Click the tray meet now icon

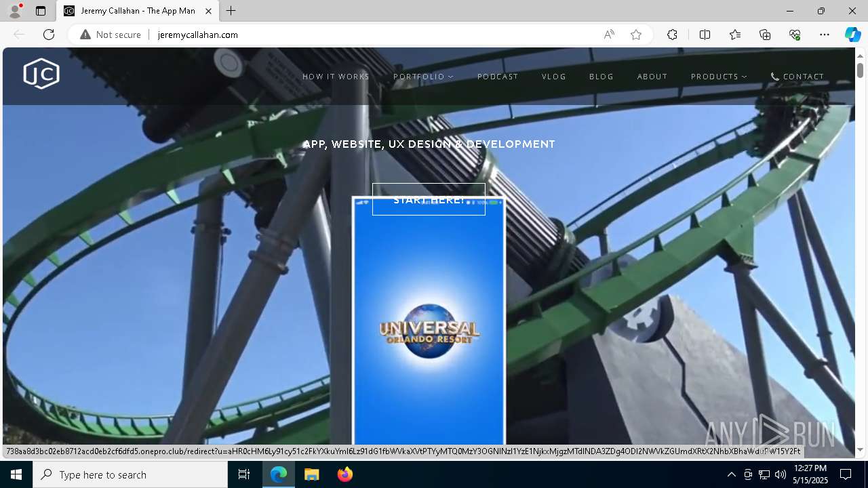(x=748, y=474)
